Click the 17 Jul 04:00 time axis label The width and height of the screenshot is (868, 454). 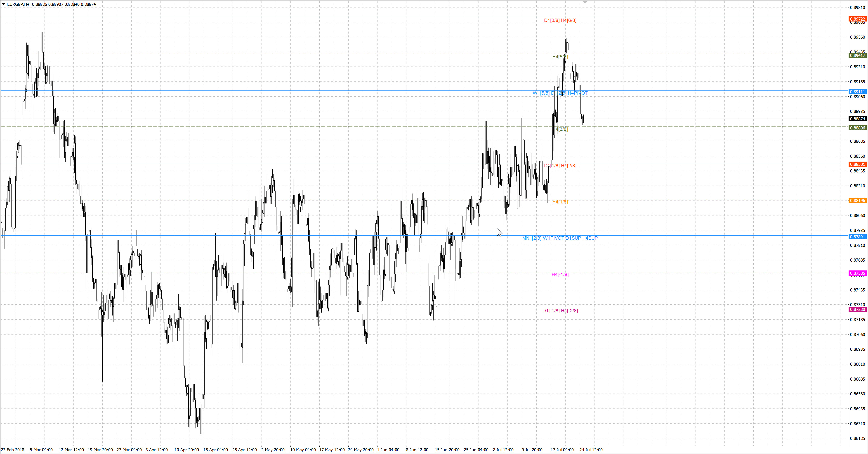562,450
